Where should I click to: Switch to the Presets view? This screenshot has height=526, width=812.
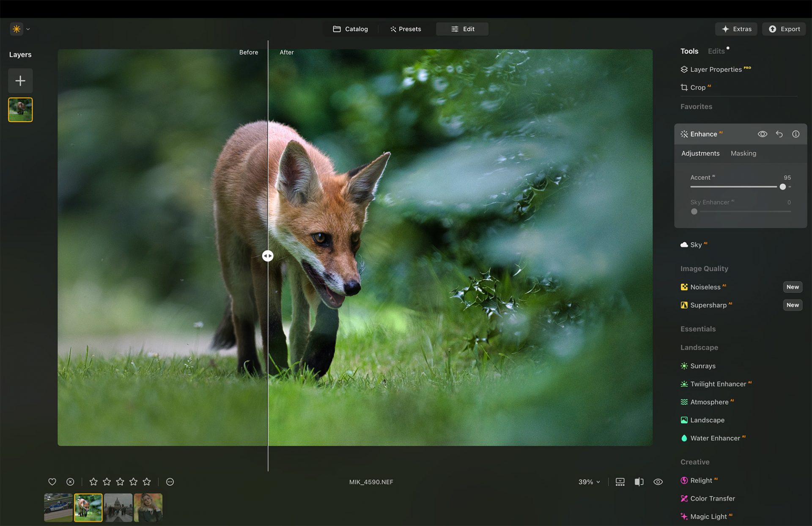point(405,29)
